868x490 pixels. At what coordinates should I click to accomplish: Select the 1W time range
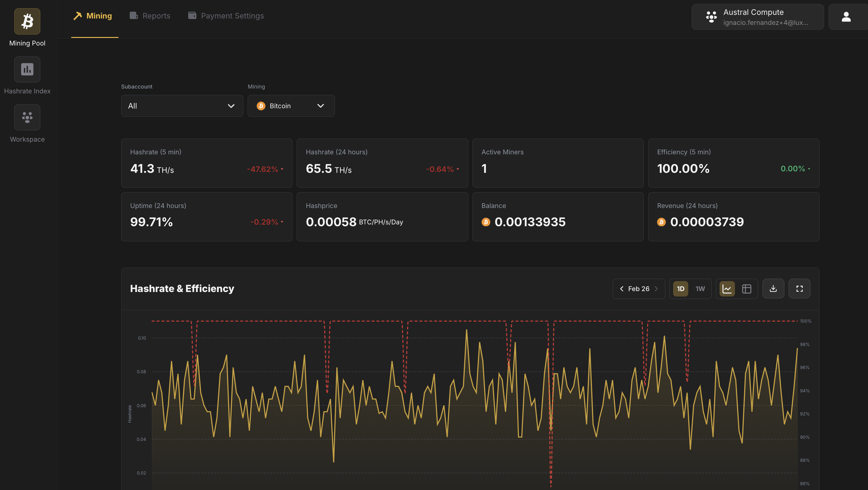[700, 289]
